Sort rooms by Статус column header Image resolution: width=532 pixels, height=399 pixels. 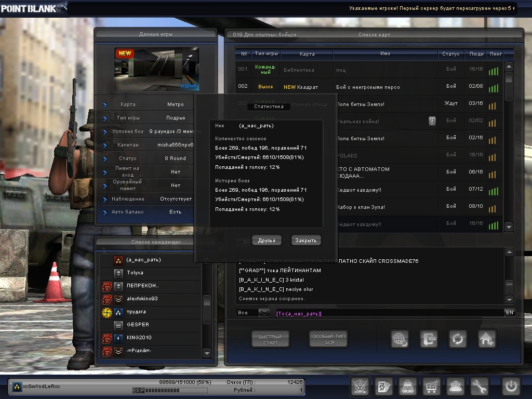[450, 54]
